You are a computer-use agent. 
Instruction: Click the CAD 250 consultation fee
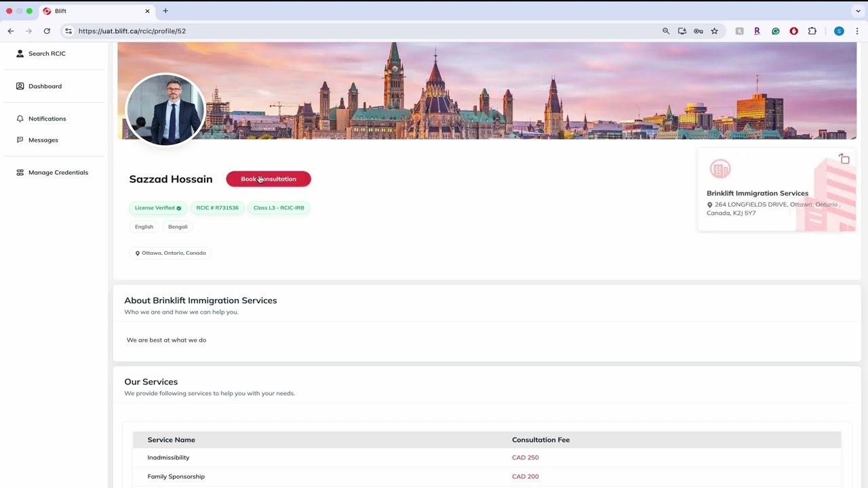[x=526, y=457]
